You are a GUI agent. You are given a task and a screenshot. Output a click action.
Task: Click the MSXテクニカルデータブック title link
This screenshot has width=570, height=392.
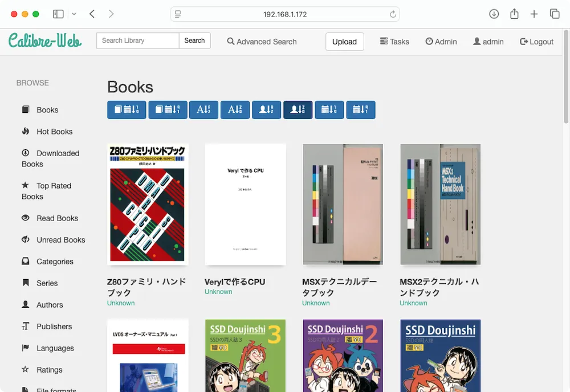point(340,287)
